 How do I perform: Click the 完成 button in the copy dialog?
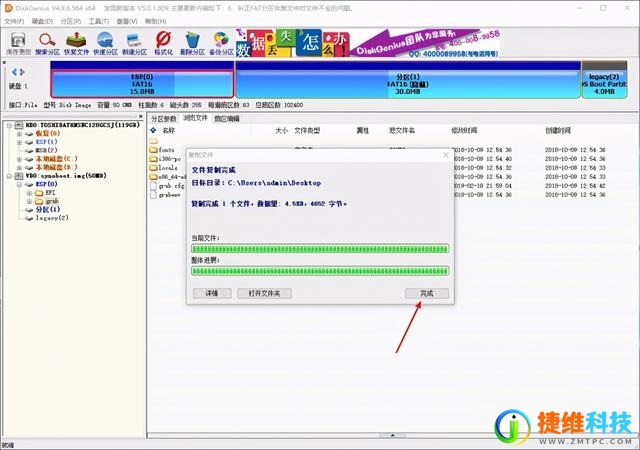pyautogui.click(x=427, y=293)
